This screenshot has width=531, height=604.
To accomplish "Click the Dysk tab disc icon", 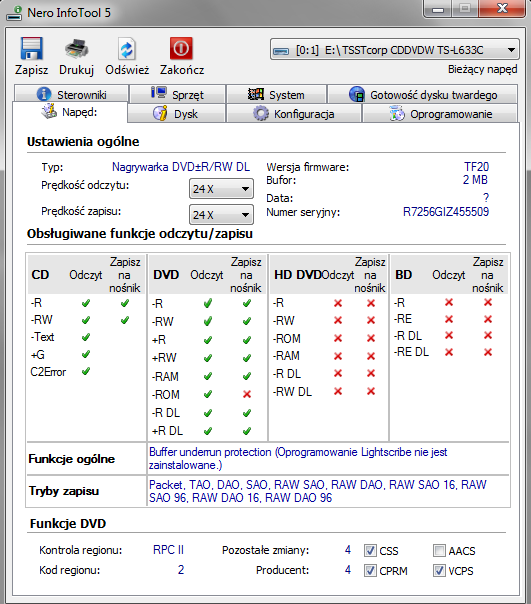I will tap(160, 113).
